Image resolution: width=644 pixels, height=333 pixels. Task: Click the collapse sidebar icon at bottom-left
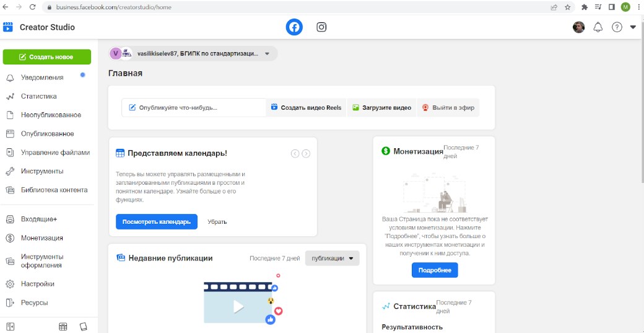pyautogui.click(x=10, y=327)
